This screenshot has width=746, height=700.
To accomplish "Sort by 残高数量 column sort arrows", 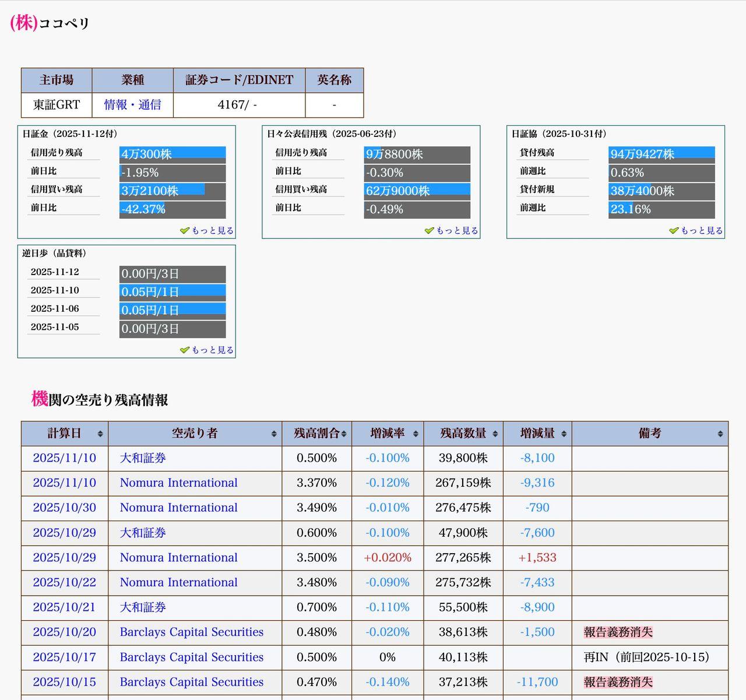I will pos(495,434).
